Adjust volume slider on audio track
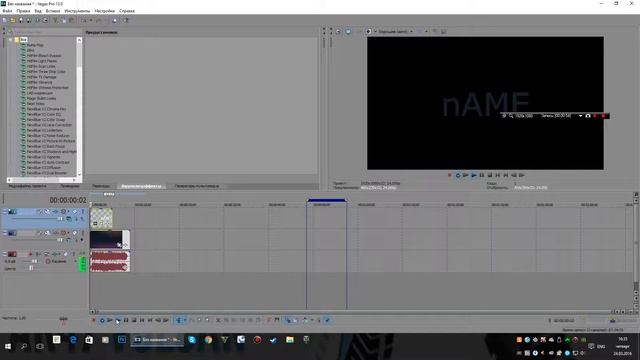This screenshot has height=360, width=640. (x=35, y=261)
